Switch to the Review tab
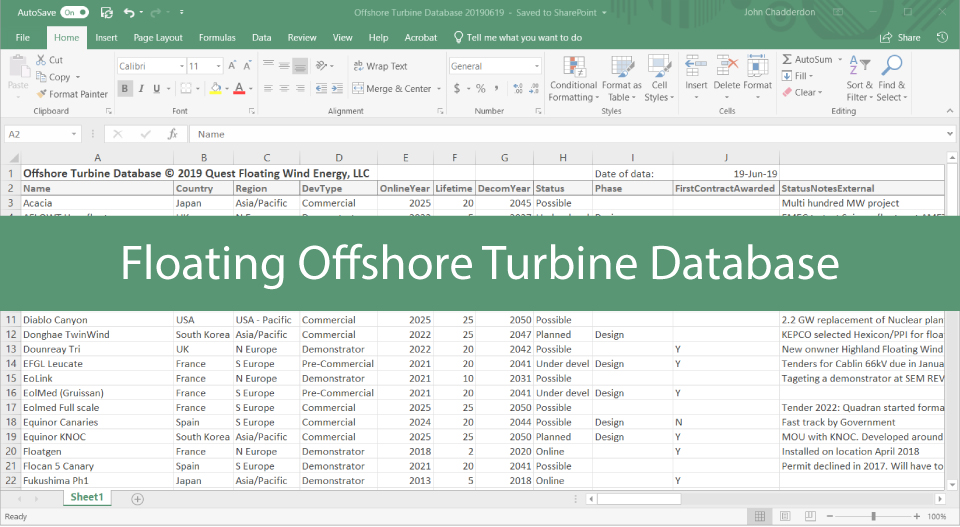Screen dimensions: 960x527 [302, 37]
